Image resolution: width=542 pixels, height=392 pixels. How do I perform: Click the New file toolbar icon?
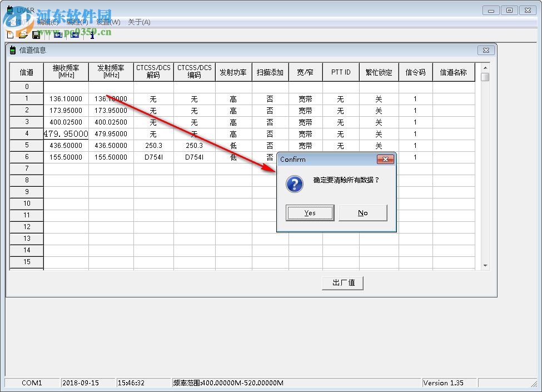11,34
